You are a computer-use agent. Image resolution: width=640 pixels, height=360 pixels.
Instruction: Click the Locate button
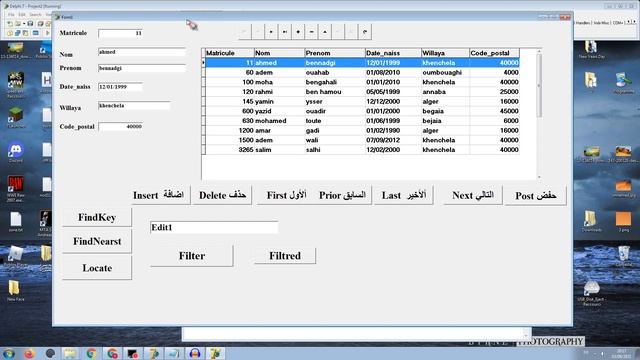(x=97, y=268)
